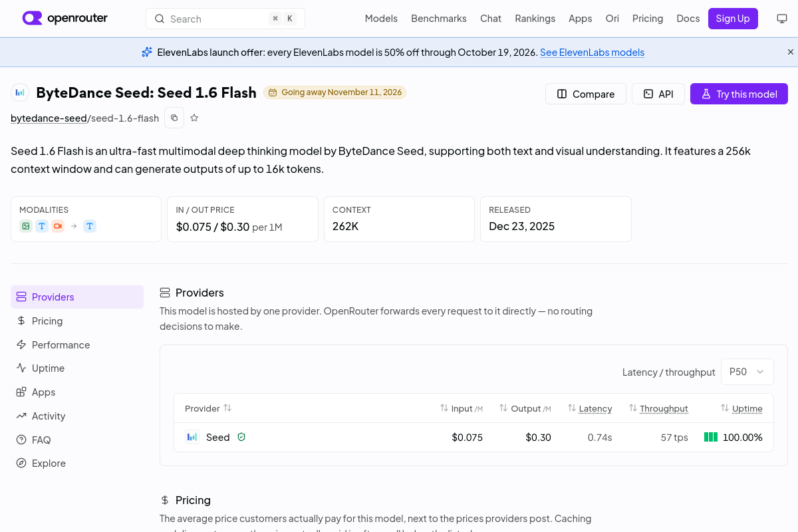The image size is (798, 532).
Task: Copy the model slug with copy icon
Action: pos(174,118)
